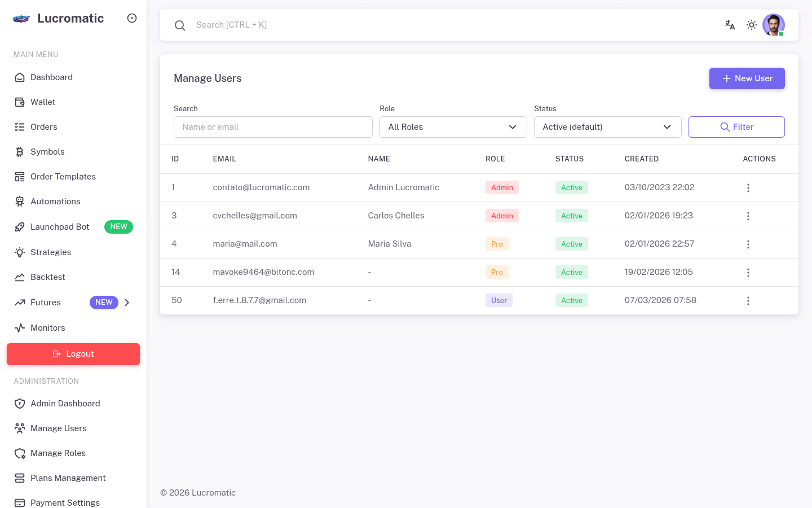The height and width of the screenshot is (508, 812).
Task: Open the Role dropdown showing All Roles
Action: [x=453, y=127]
